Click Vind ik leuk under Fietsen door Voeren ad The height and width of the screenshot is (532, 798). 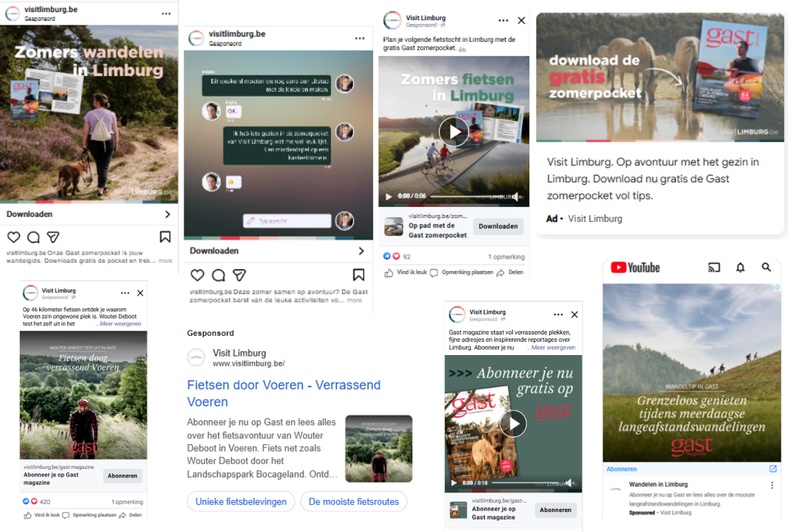coord(42,515)
